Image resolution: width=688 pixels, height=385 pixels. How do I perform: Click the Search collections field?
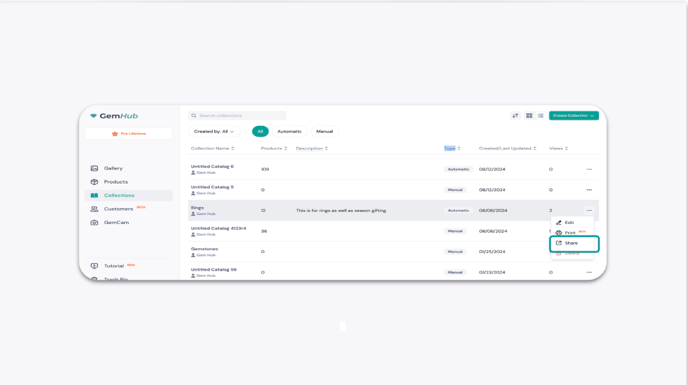tap(237, 115)
